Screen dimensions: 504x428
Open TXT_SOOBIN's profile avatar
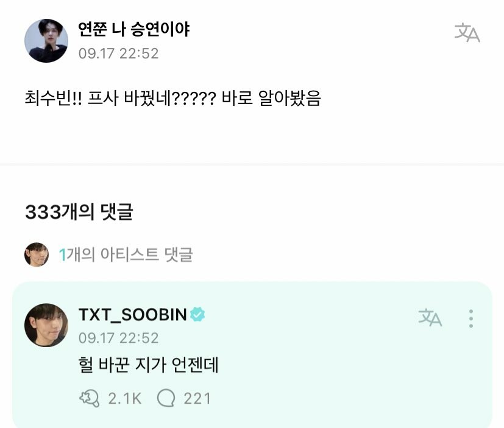46,325
